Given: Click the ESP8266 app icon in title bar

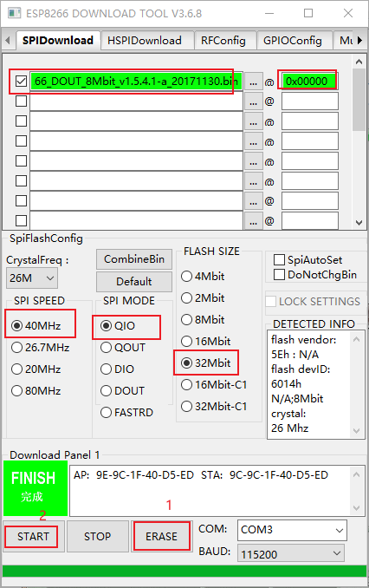Looking at the screenshot, I should click(x=14, y=14).
